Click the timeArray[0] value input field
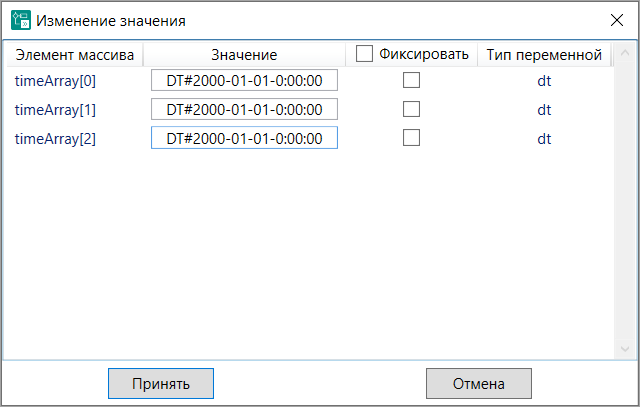The height and width of the screenshot is (407, 640). coord(244,81)
